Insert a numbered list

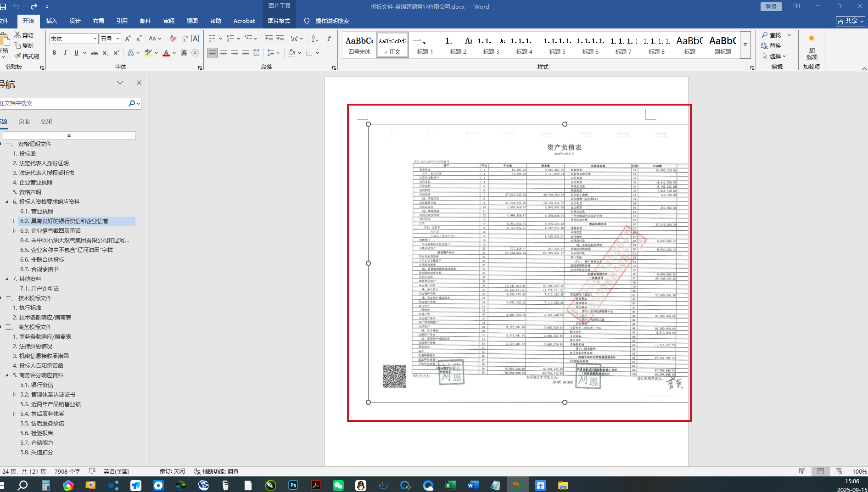tap(230, 39)
